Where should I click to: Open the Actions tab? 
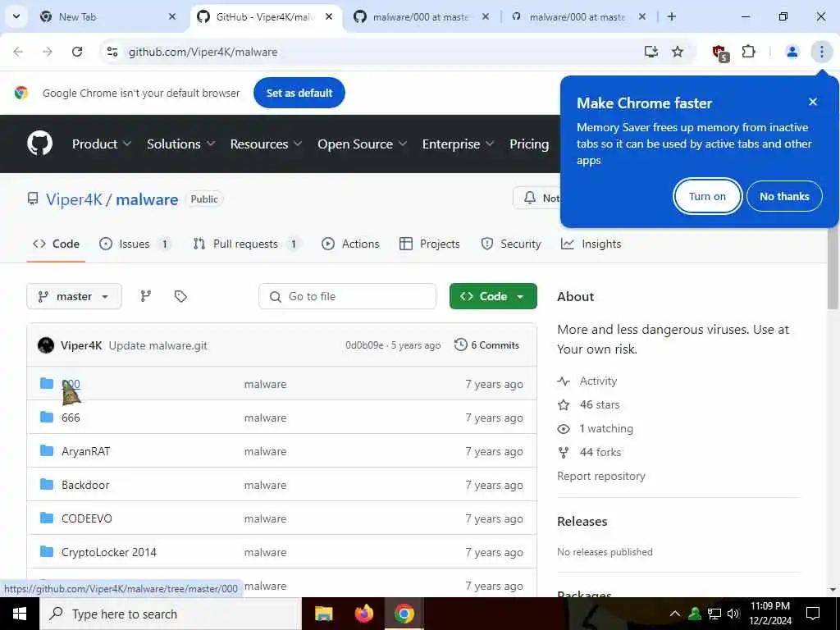[350, 244]
